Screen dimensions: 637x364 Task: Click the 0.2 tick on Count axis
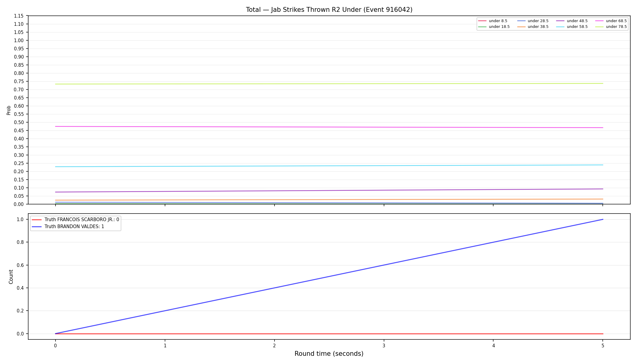coord(20,311)
